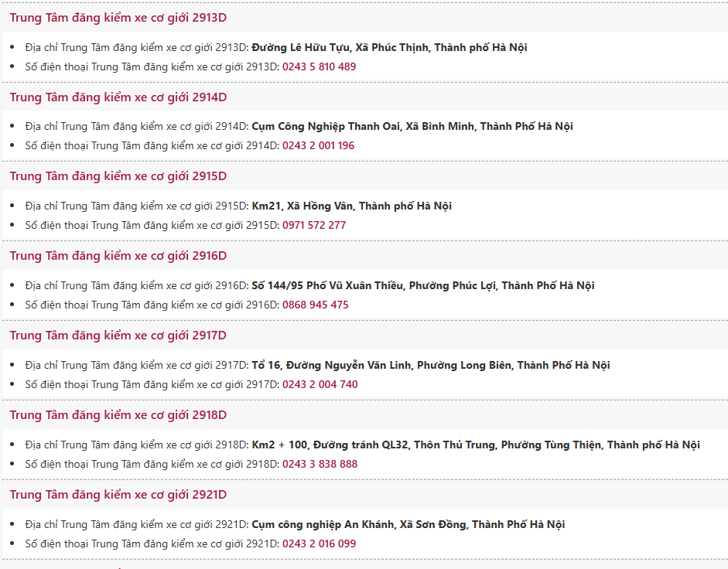The height and width of the screenshot is (569, 728).
Task: Click address Đường Lê Hữu Tựu, Xã Phúc Thịnh
Action: (389, 48)
